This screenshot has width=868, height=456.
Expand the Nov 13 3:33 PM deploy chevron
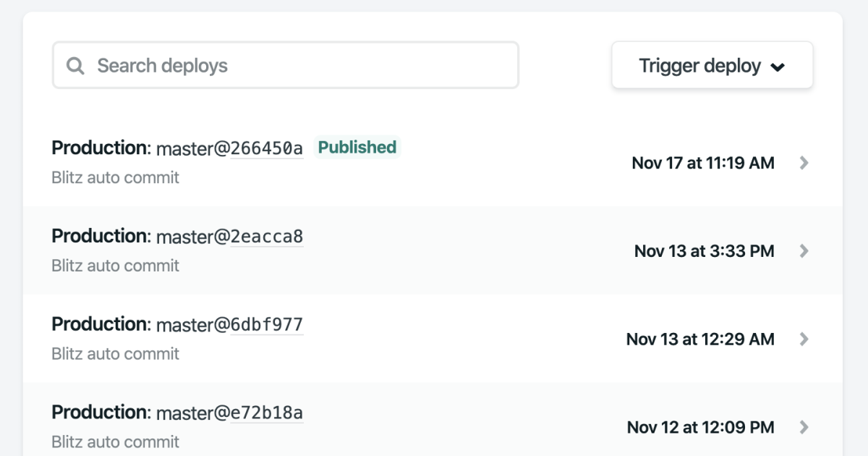pyautogui.click(x=804, y=251)
